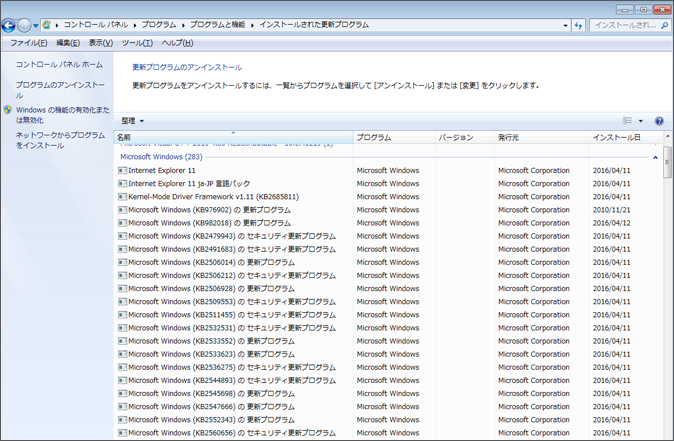The width and height of the screenshot is (674, 441).
Task: Click プログラムと機能 in the breadcrumb
Action: (218, 25)
